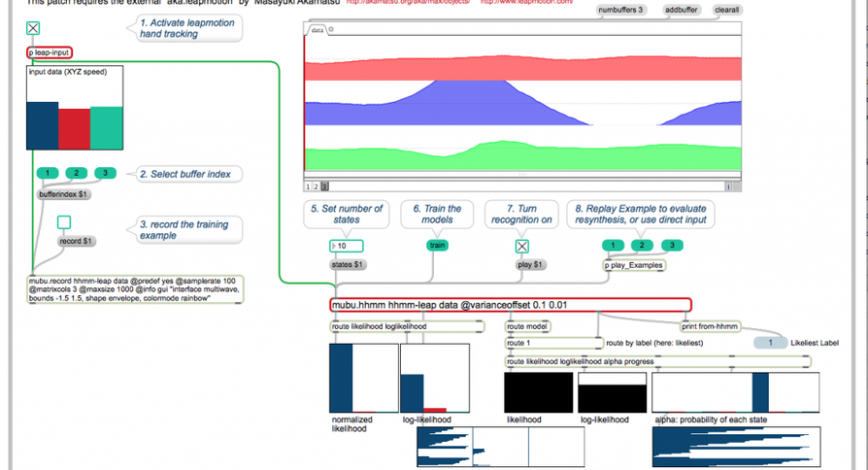Image resolution: width=868 pixels, height=470 pixels.
Task: Click the states $1 message box
Action: pyautogui.click(x=347, y=264)
